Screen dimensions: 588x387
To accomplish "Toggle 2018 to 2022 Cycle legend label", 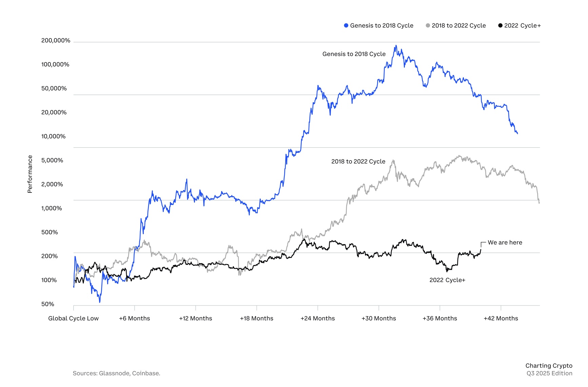I will (458, 25).
